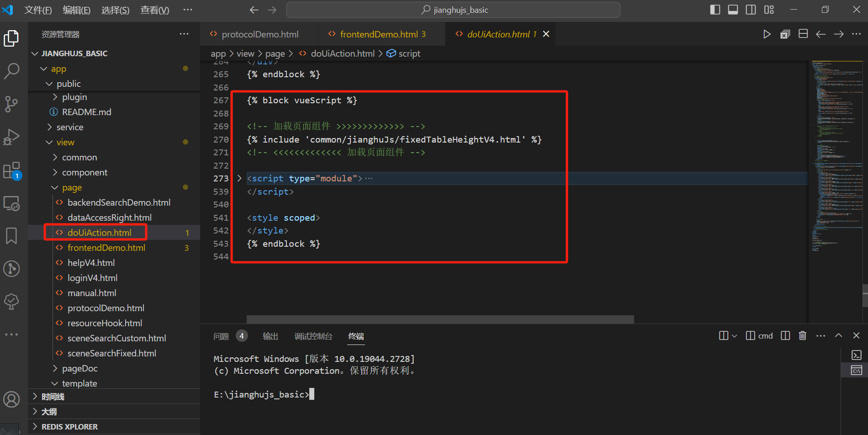Open the Explorer view in activity bar
This screenshot has width=868, height=435.
click(x=11, y=38)
